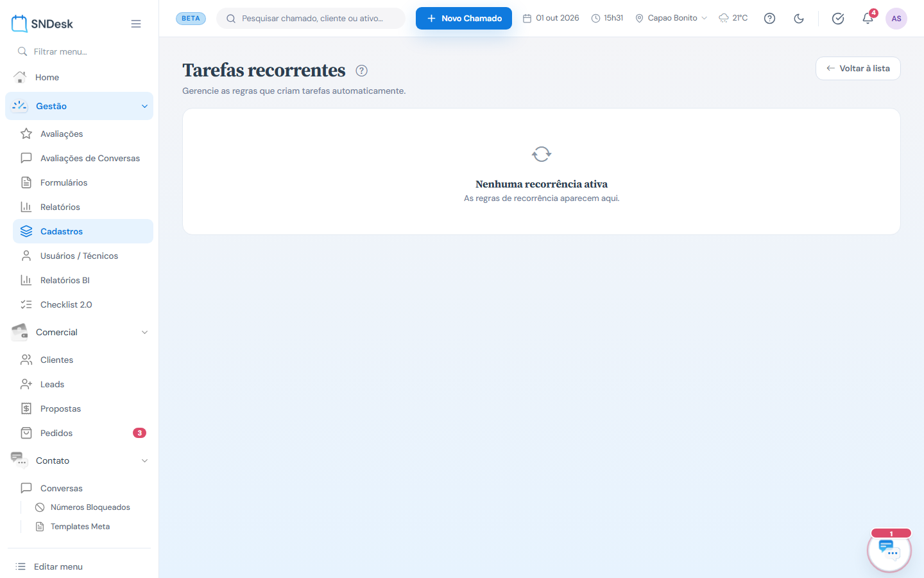924x578 pixels.
Task: Open notifications bell icon
Action: [x=868, y=18]
